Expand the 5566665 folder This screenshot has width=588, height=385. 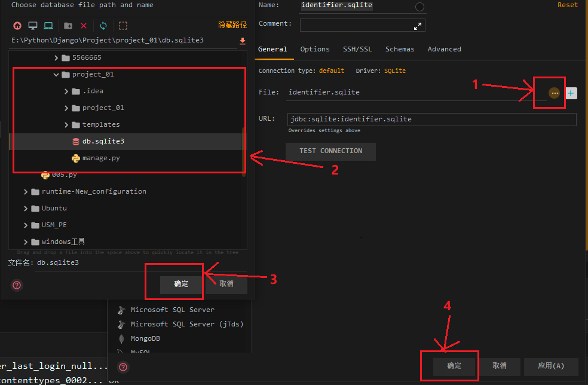coord(56,58)
